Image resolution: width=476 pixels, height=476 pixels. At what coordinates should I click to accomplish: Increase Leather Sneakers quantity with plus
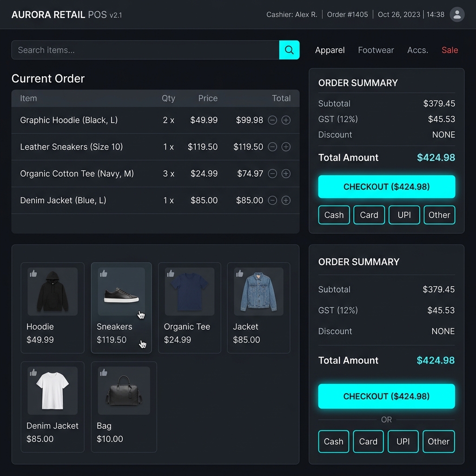[286, 147]
